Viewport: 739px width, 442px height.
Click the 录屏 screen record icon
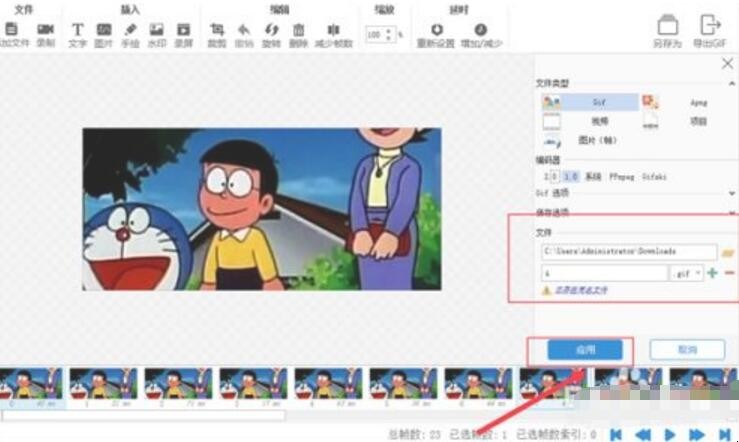click(x=183, y=29)
